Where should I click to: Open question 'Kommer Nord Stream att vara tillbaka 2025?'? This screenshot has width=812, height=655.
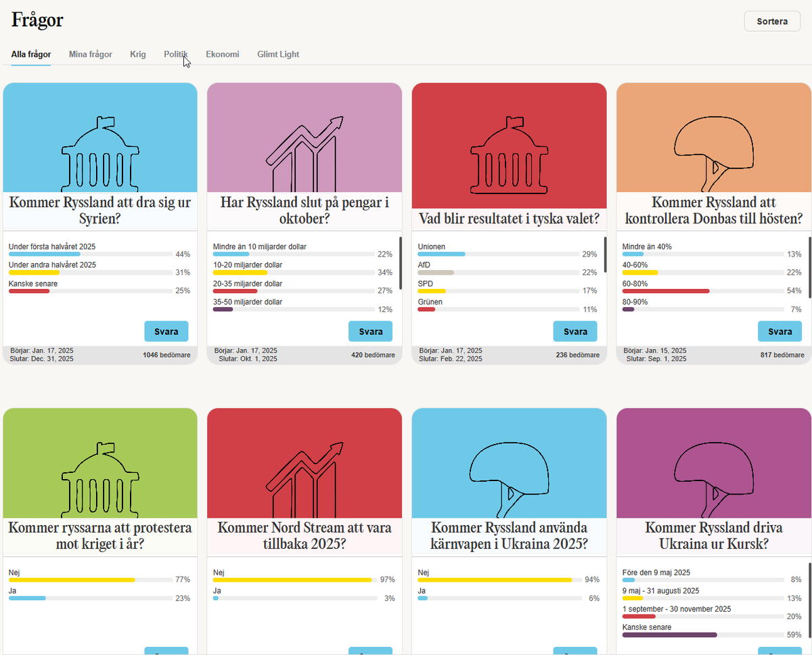[304, 536]
